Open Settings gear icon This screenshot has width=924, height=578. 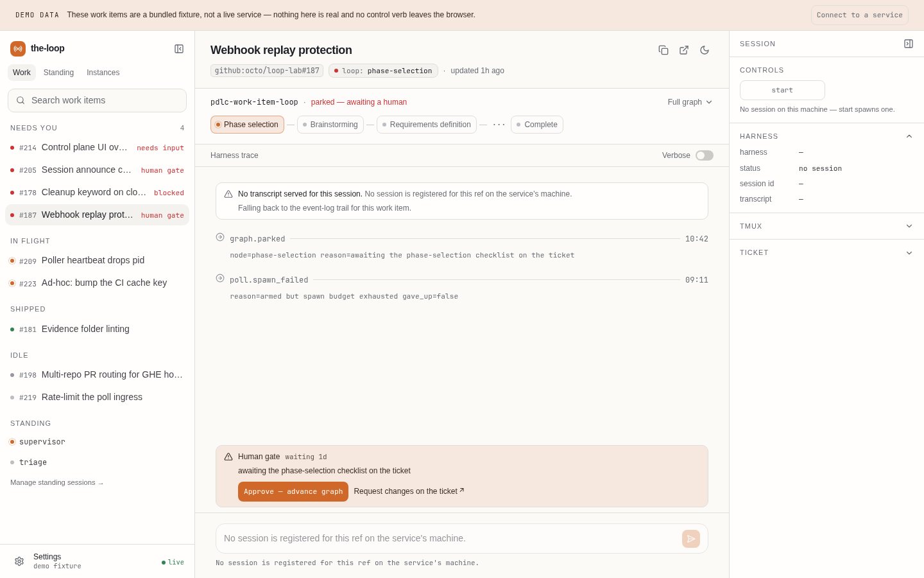tap(19, 561)
